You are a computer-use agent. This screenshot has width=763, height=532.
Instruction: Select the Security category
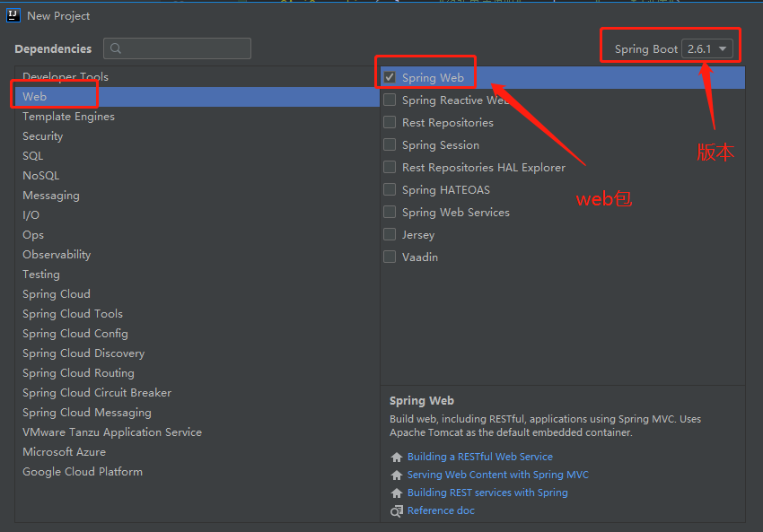(197, 136)
